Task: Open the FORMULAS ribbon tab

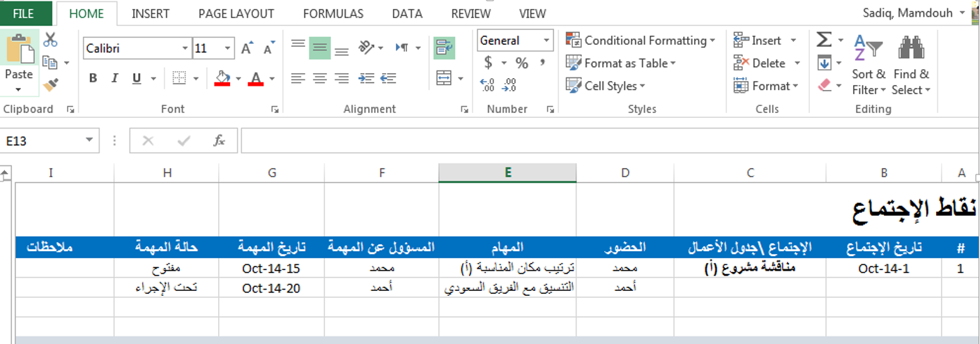Action: click(x=333, y=13)
